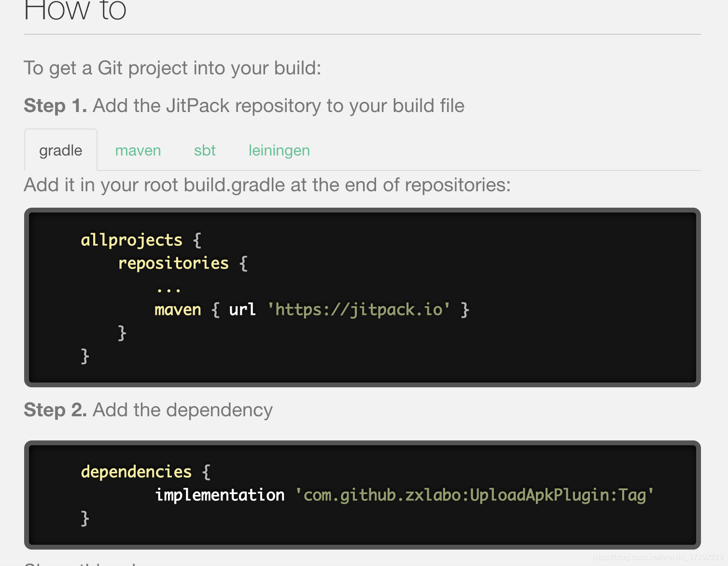Select the gradle tab
Screen dimensions: 728x566
pyautogui.click(x=61, y=150)
